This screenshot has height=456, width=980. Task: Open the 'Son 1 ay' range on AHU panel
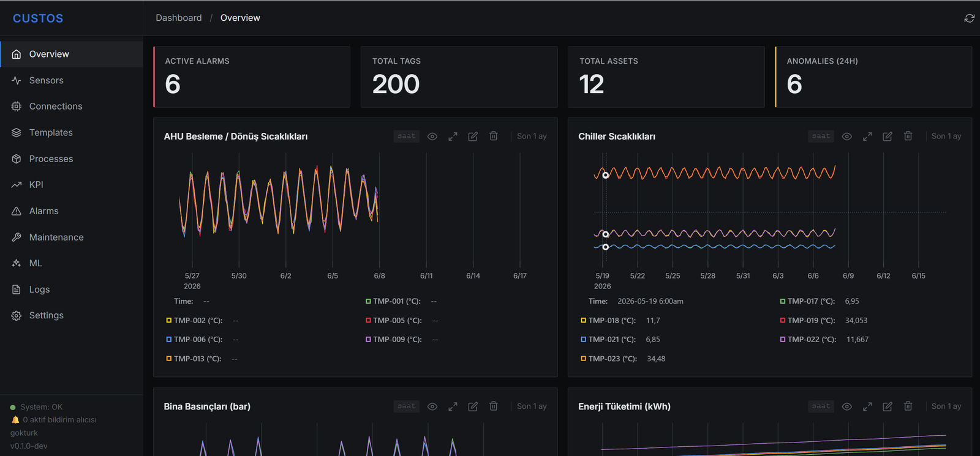click(532, 136)
